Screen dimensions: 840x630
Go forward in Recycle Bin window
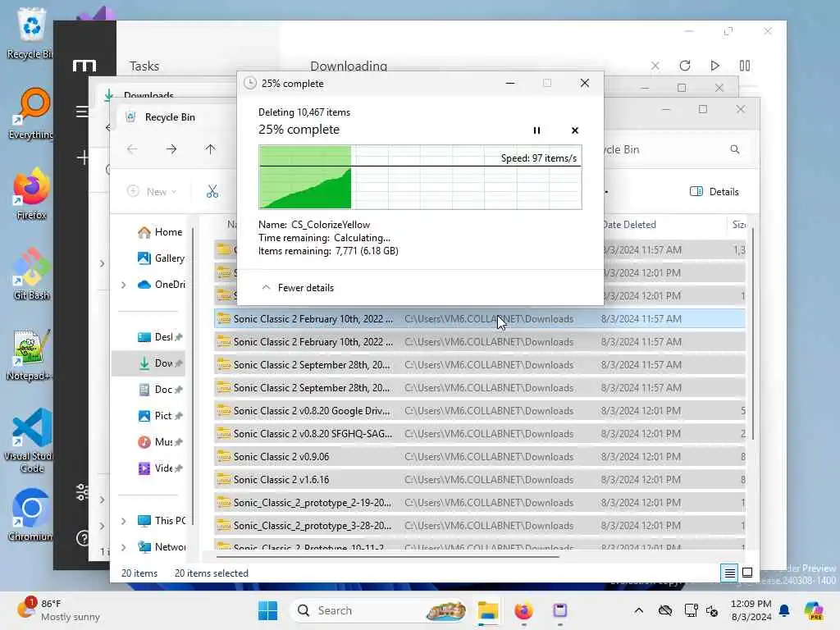click(171, 149)
